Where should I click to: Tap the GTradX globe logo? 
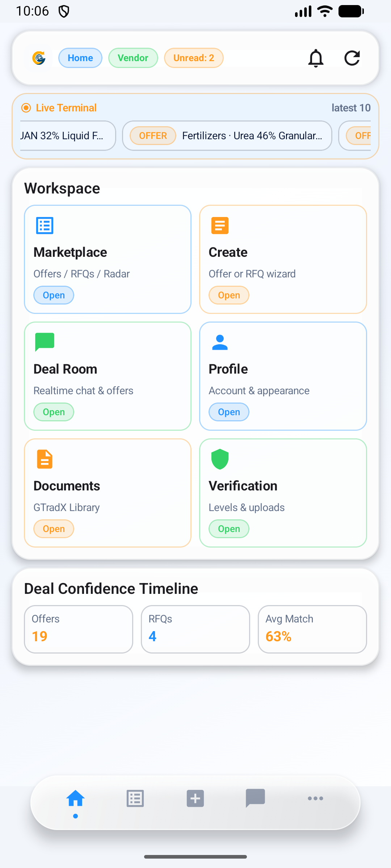click(x=39, y=58)
